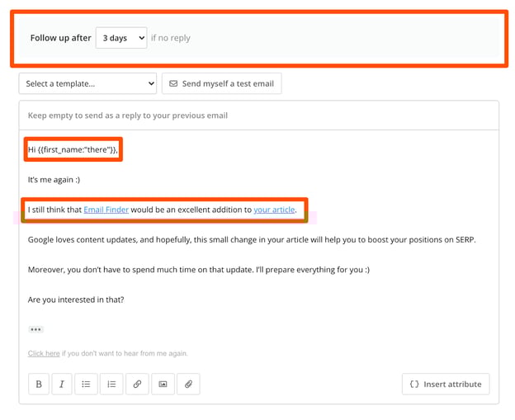Image resolution: width=515 pixels, height=420 pixels.
Task: Open the follow up days dropdown
Action: tap(121, 38)
